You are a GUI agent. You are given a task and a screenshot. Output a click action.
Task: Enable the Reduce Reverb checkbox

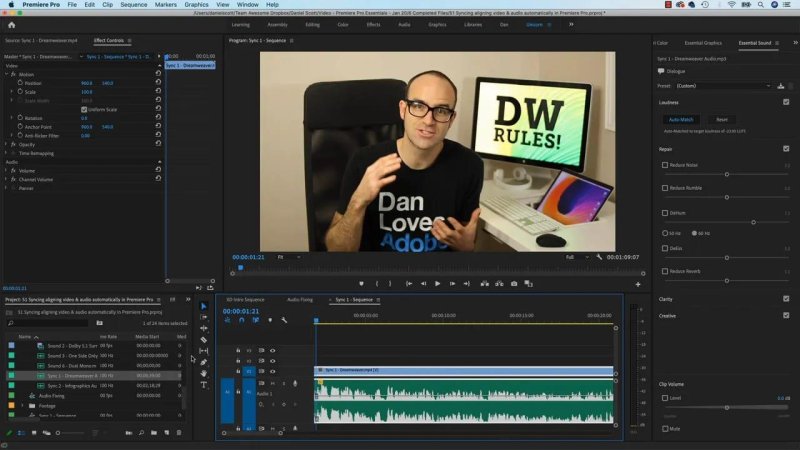click(x=665, y=271)
